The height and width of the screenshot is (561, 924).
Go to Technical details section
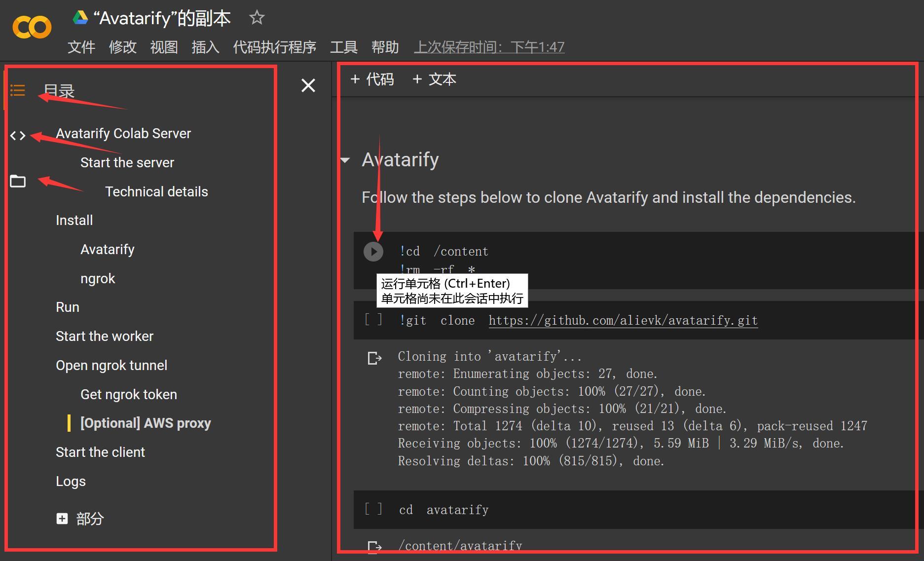pyautogui.click(x=156, y=192)
